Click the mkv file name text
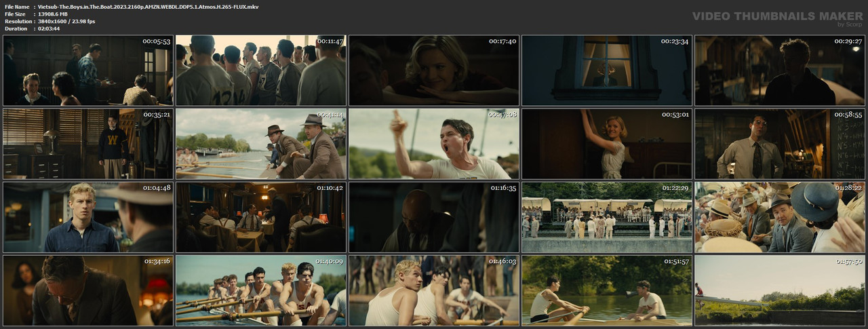Screen dimensions: 868x329 pos(149,7)
